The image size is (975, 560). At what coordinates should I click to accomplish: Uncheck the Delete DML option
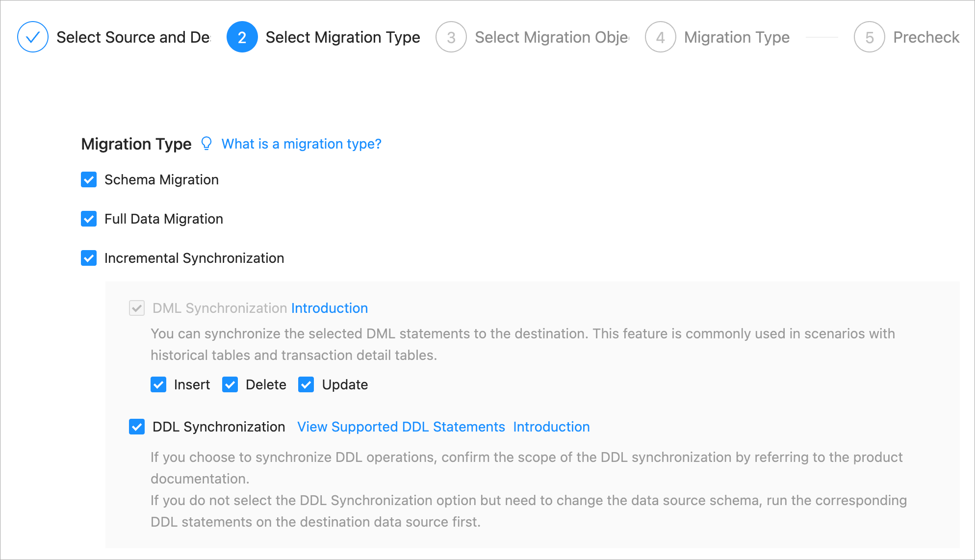[x=230, y=384]
